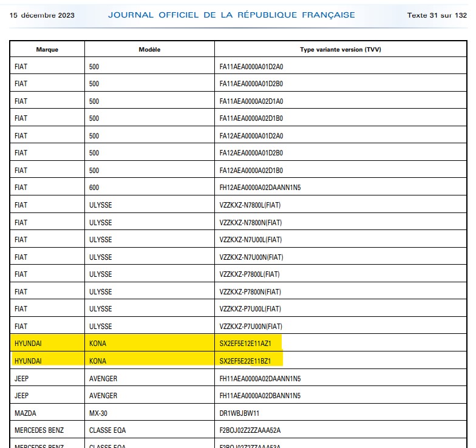Viewport: 476px width, 448px height.
Task: Click the 'Type variante version (TVV)' header
Action: coord(341,49)
